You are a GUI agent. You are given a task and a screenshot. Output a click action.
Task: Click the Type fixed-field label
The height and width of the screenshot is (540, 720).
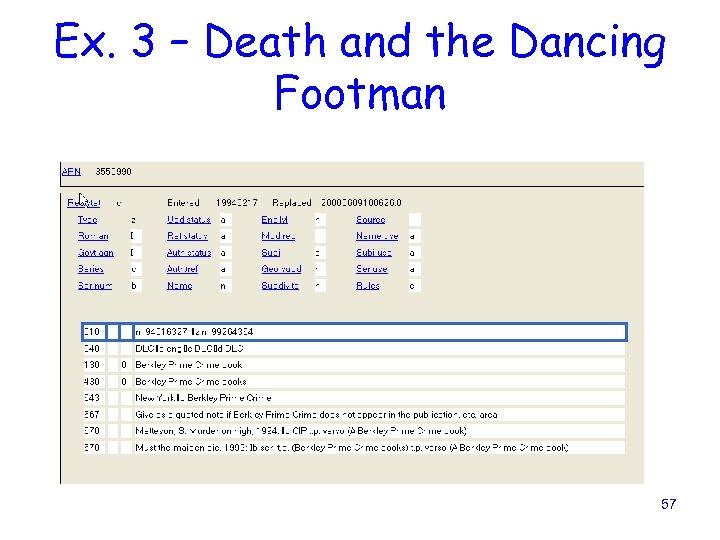point(87,220)
